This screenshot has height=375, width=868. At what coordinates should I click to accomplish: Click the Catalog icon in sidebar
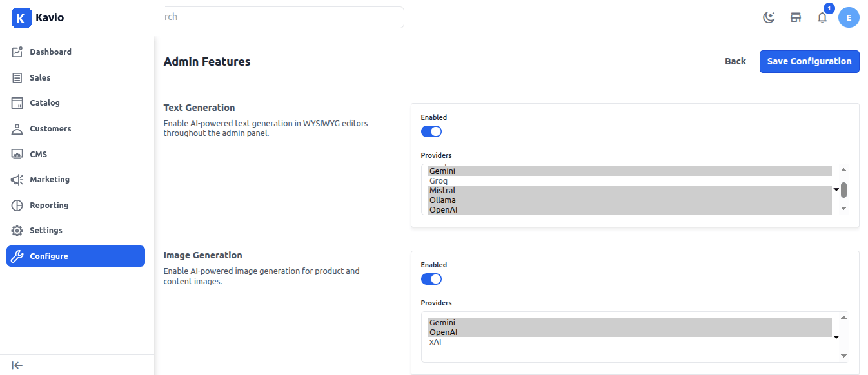point(17,103)
